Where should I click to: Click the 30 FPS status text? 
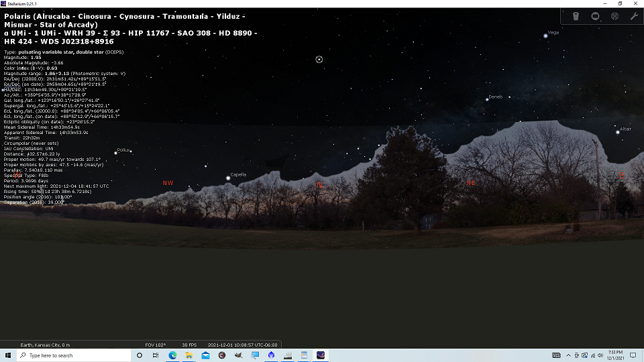tap(189, 345)
